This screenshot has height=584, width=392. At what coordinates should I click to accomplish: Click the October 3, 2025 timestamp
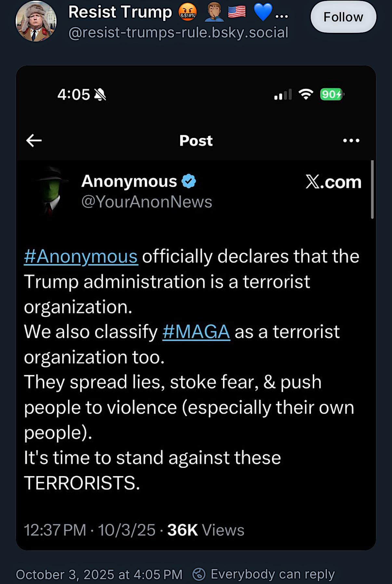click(99, 575)
